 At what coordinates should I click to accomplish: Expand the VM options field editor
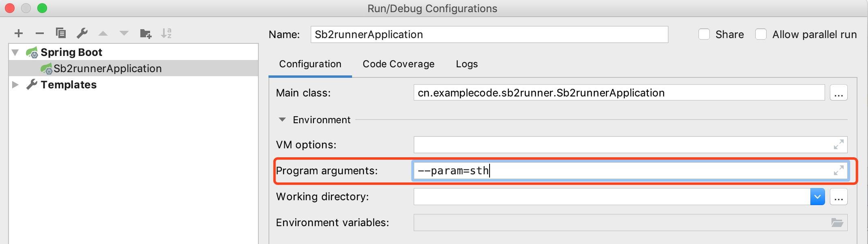(838, 144)
